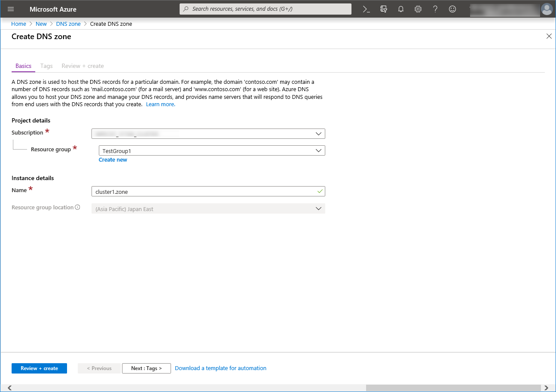The width and height of the screenshot is (556, 392).
Task: Open portal settings with the gear icon
Action: 418,9
